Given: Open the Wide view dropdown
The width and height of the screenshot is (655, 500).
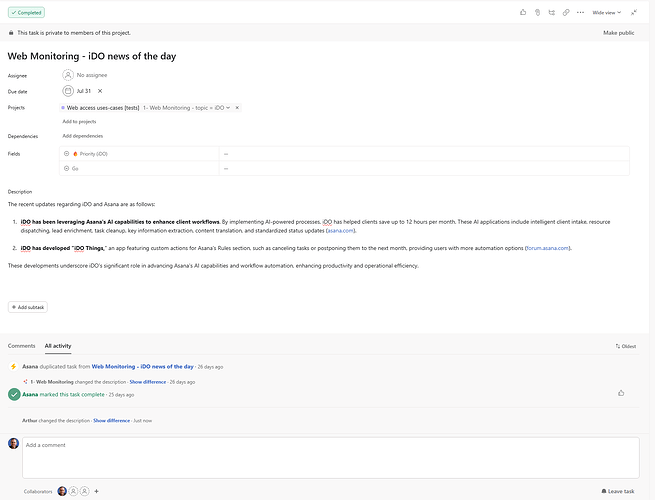Looking at the screenshot, I should pyautogui.click(x=606, y=13).
